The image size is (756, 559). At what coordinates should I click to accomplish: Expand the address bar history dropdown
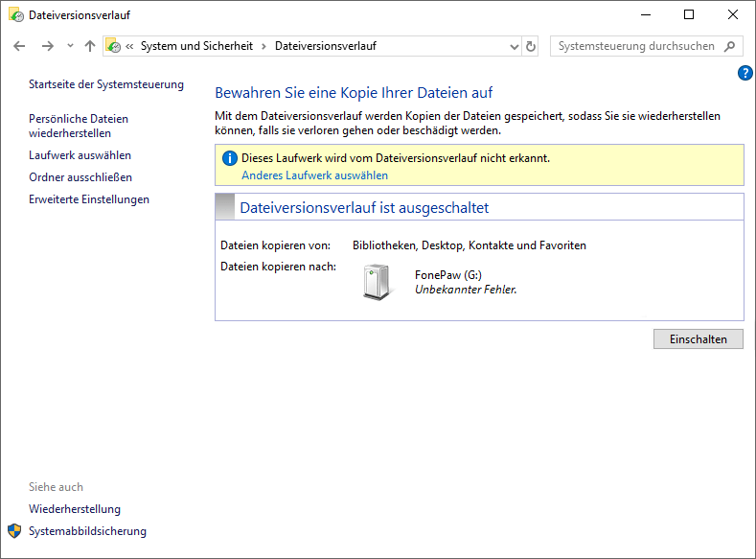coord(513,46)
